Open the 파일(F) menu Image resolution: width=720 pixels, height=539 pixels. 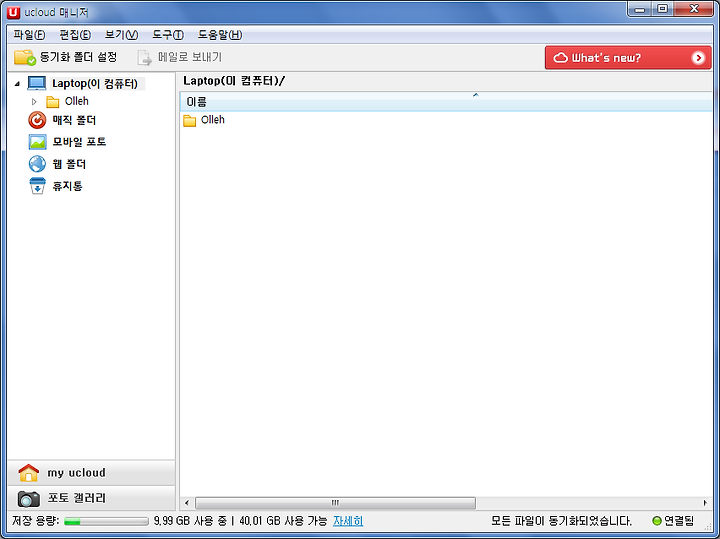[29, 35]
